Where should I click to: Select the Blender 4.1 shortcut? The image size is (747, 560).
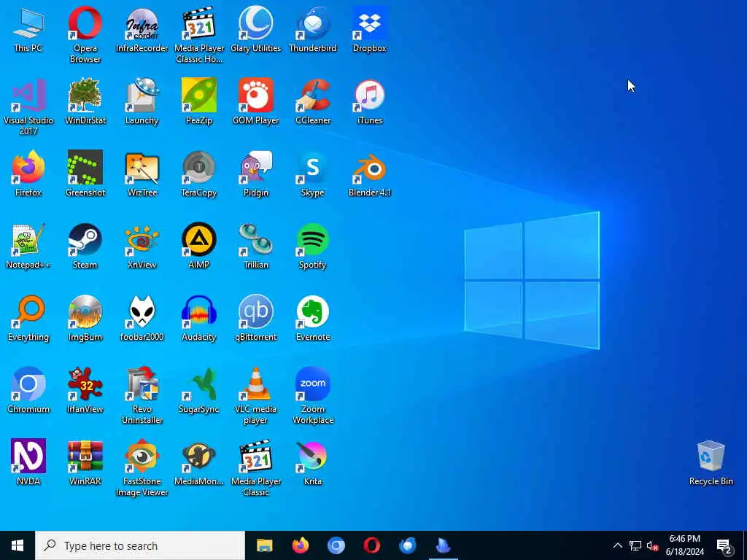tap(370, 174)
